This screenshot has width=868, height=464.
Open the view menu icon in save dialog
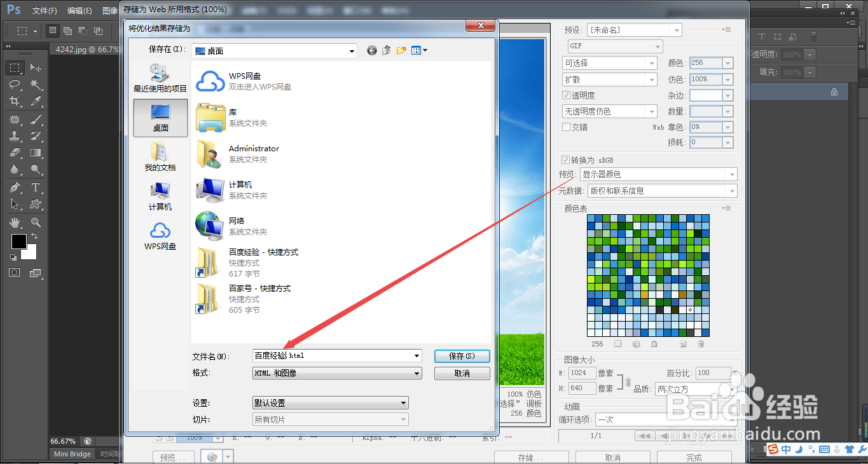[x=419, y=51]
